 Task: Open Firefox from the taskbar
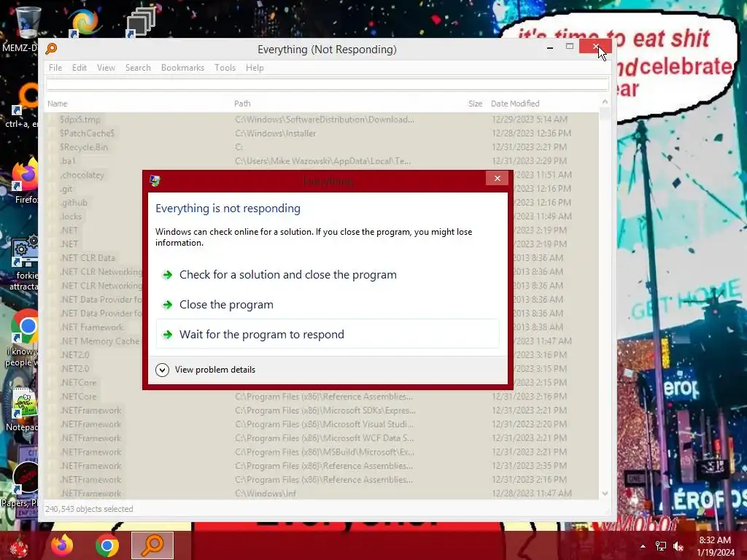pyautogui.click(x=62, y=545)
